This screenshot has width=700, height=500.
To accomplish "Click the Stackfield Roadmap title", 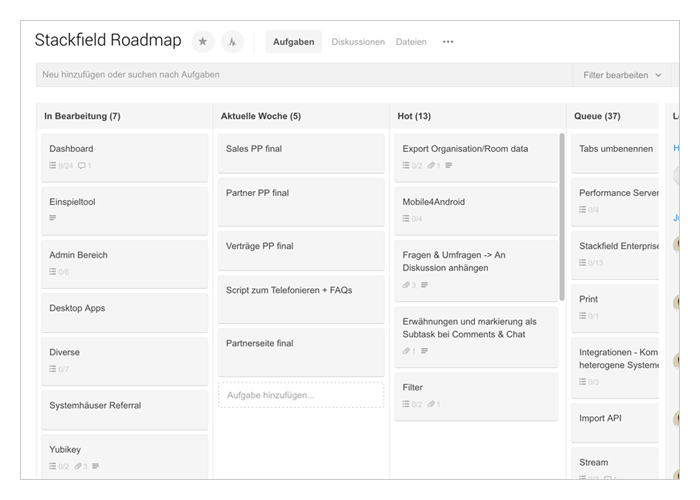I will coord(108,40).
